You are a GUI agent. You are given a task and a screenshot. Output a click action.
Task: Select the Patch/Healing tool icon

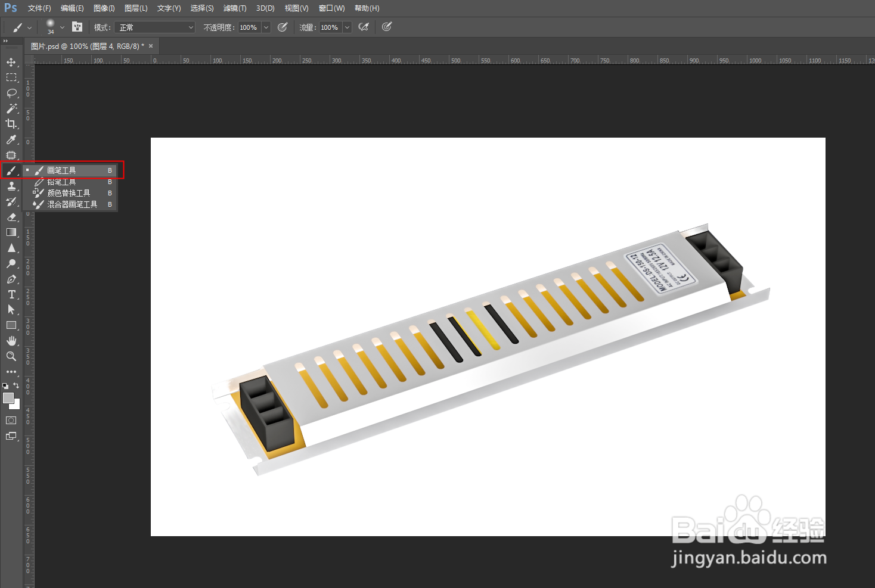(11, 155)
